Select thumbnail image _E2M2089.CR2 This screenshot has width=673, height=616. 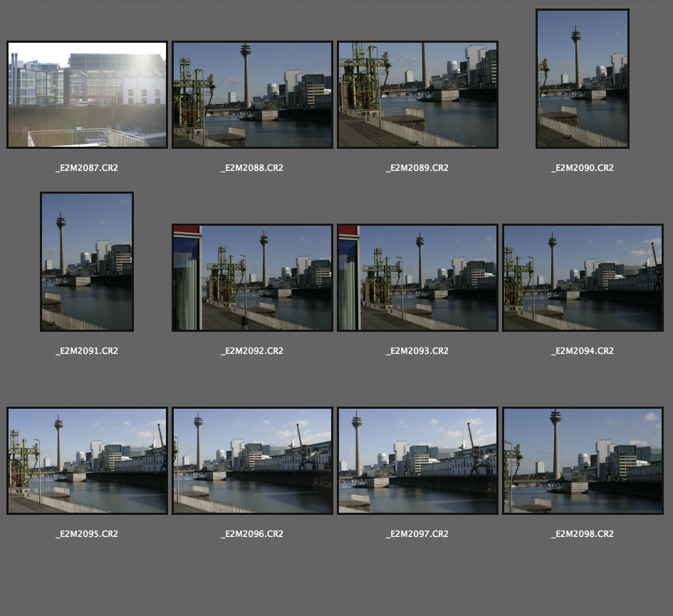tap(417, 95)
